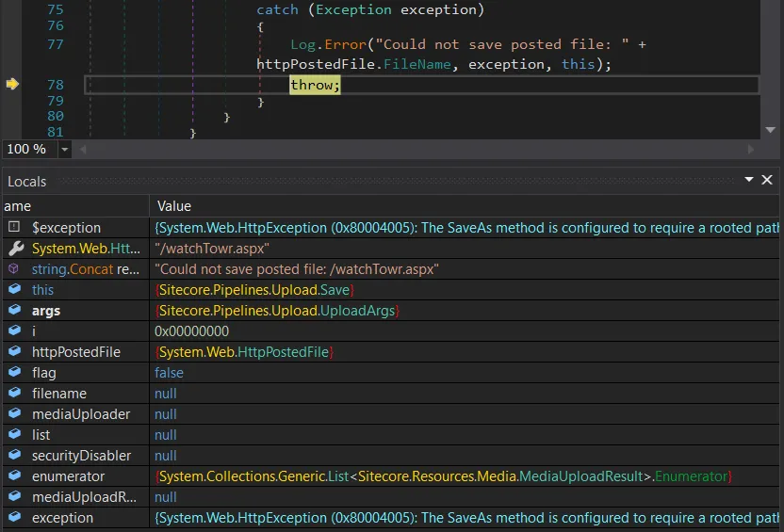Click the null value of filename
This screenshot has height=532, width=784.
tap(166, 394)
